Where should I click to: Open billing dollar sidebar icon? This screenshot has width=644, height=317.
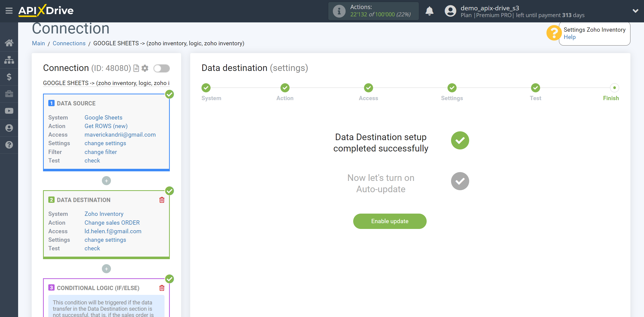[x=9, y=77]
